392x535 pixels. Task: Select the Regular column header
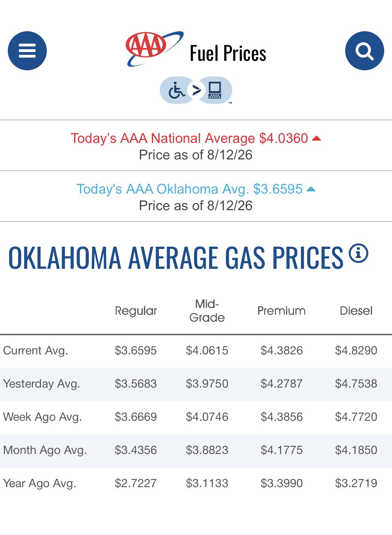click(136, 311)
